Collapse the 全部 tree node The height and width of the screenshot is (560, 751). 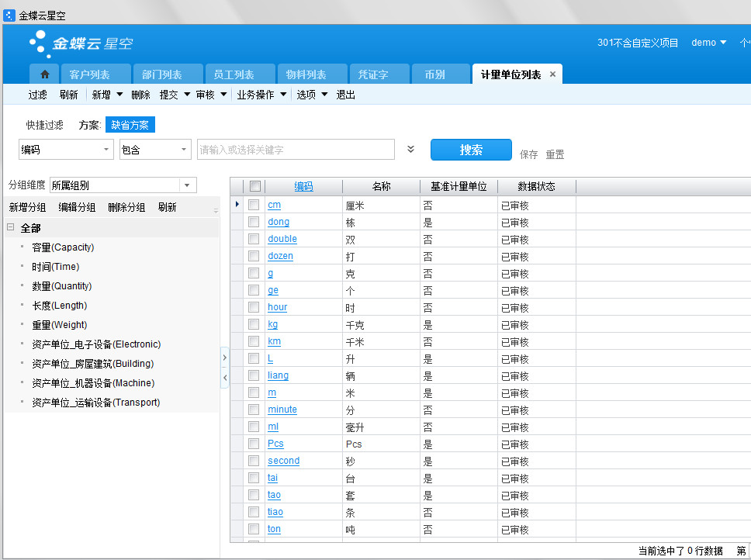pyautogui.click(x=11, y=228)
